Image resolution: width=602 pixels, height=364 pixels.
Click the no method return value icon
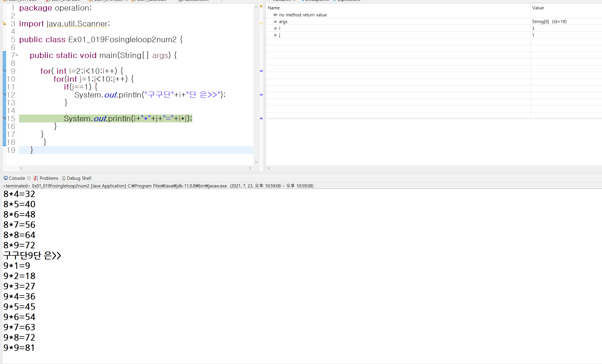275,15
